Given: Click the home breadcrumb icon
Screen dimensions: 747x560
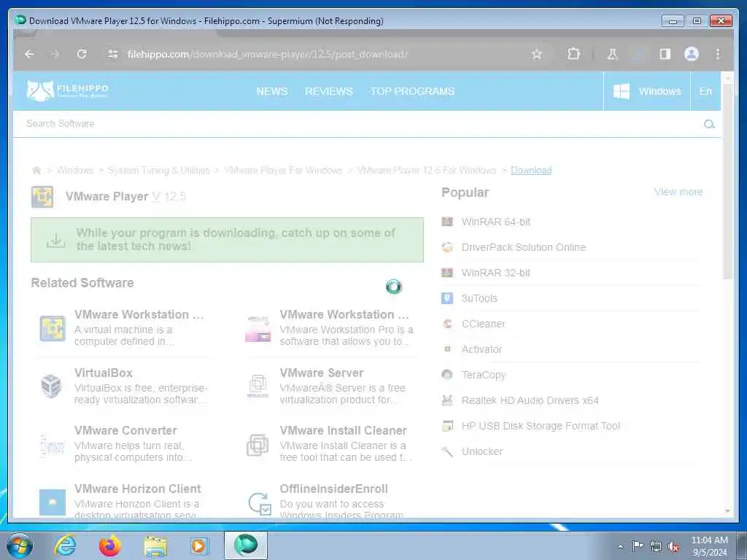Looking at the screenshot, I should (36, 171).
